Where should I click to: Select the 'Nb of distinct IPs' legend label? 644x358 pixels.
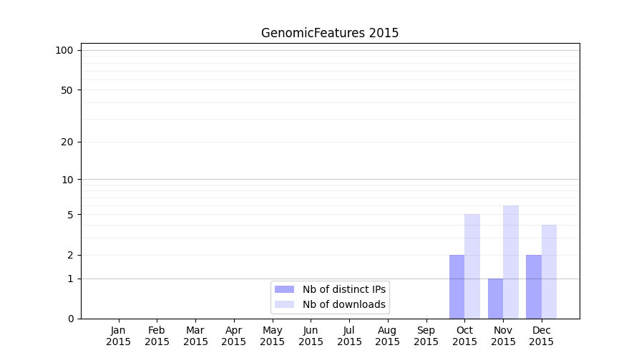click(344, 289)
